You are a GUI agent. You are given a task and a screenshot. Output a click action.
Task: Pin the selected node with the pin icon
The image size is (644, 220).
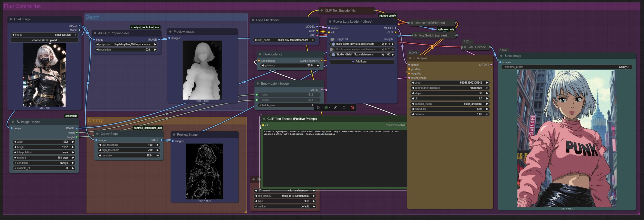[x=344, y=107]
